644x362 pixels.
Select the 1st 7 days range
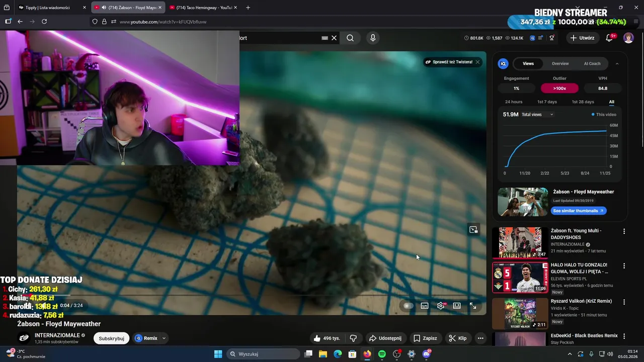[x=547, y=102]
